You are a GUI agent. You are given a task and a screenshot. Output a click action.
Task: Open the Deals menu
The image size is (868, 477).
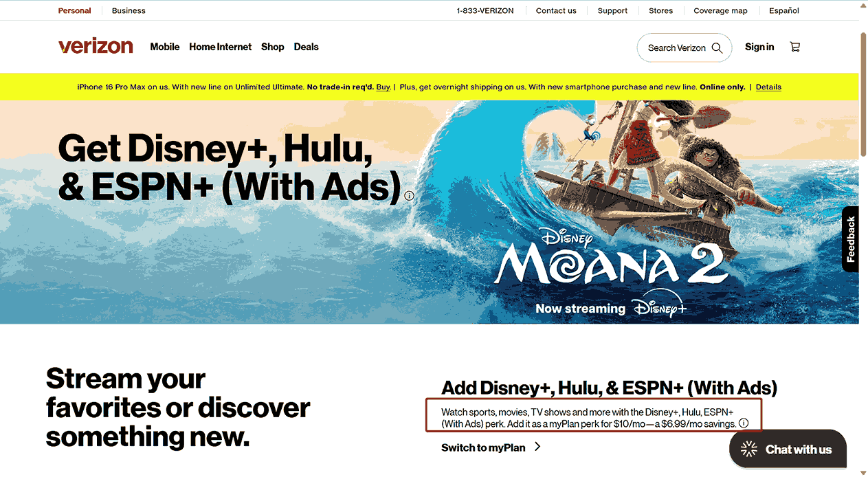pos(307,47)
